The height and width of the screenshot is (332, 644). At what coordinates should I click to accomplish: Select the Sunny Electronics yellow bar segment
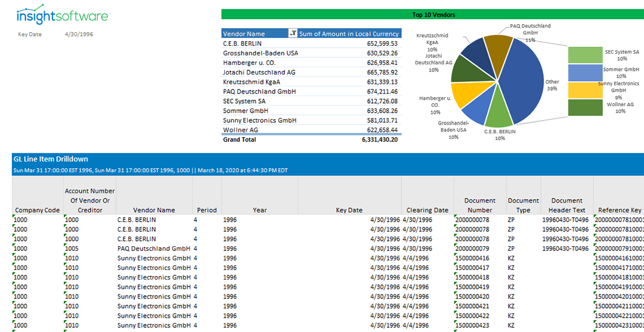586,90
